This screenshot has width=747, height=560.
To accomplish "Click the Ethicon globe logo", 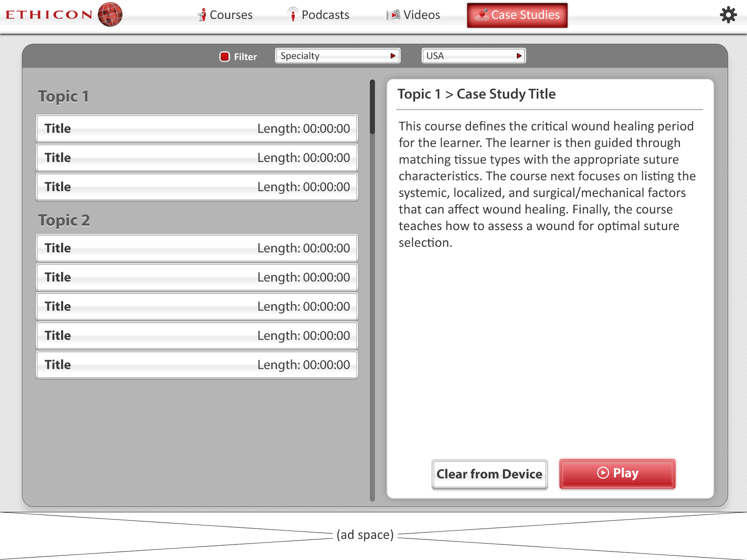I will 110,14.
